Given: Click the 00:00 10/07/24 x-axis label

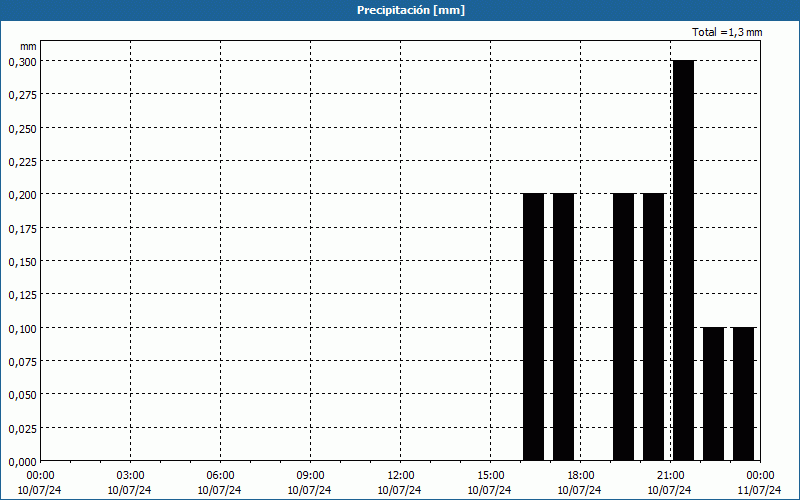Looking at the screenshot, I should (40, 483).
